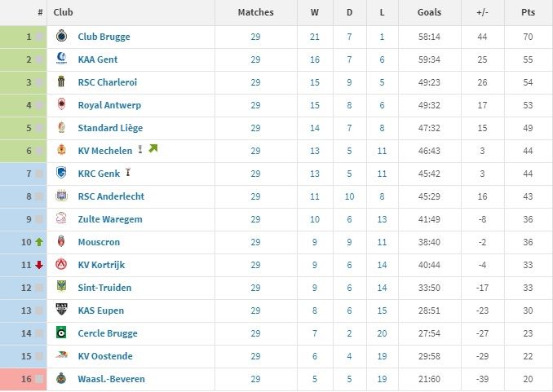Open the Standard Liège club link

[x=110, y=128]
